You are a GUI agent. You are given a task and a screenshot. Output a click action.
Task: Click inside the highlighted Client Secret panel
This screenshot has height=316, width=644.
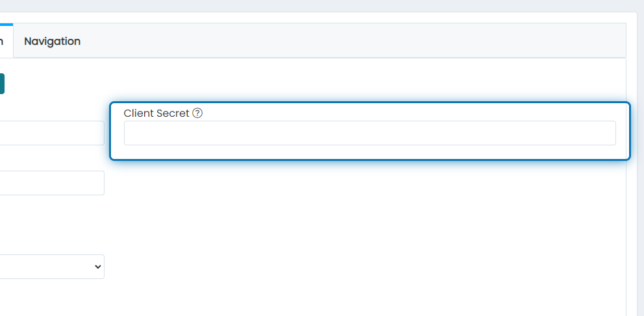point(369,131)
